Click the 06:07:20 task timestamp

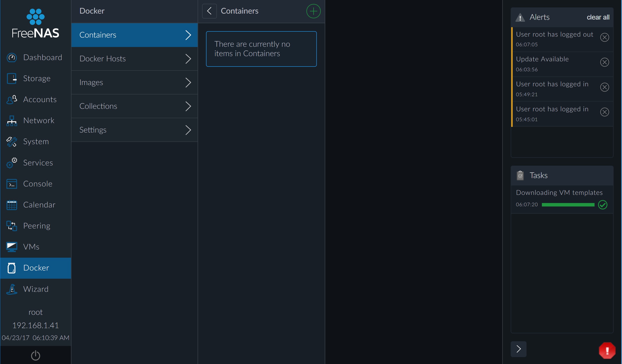coord(527,205)
